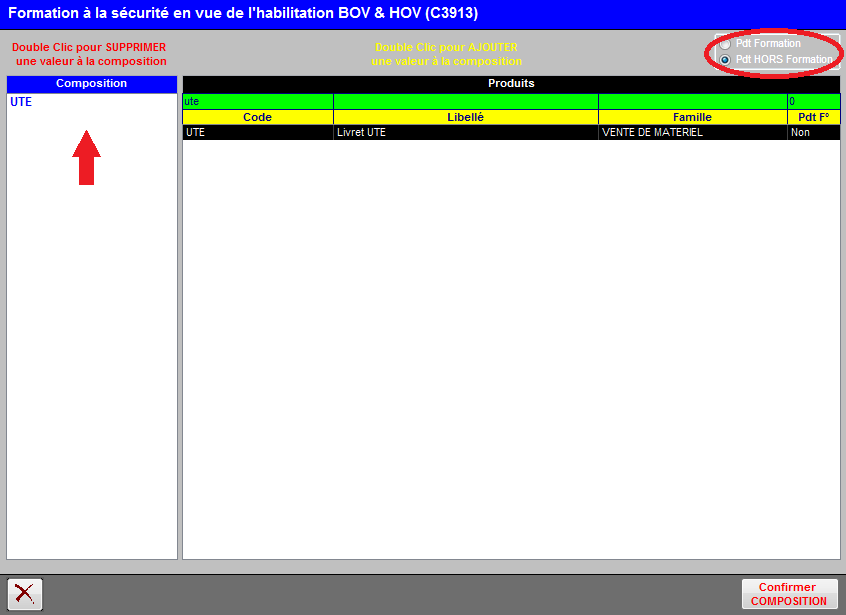This screenshot has height=615, width=846.
Task: Select UTE in the Composition list
Action: click(21, 102)
